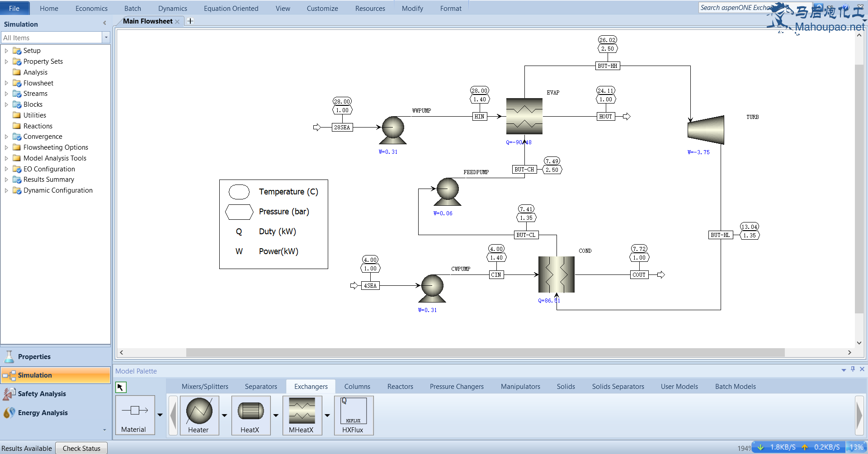
Task: Click the Safety Analysis icon
Action: click(9, 394)
